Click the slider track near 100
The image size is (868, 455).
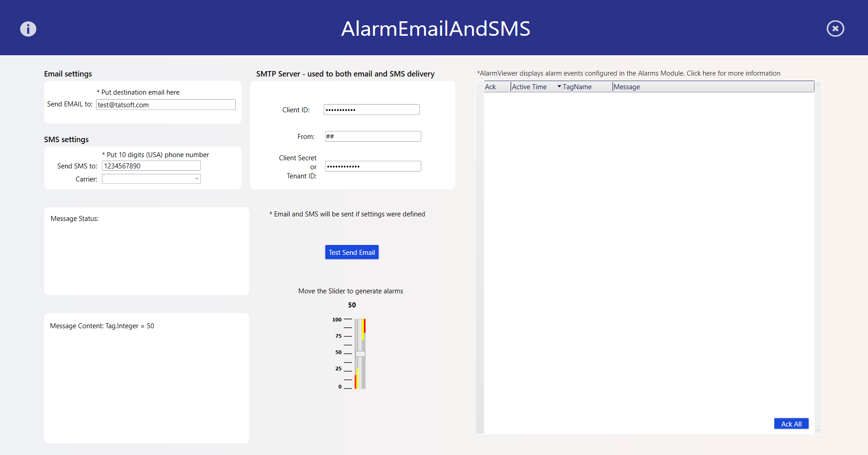point(360,321)
